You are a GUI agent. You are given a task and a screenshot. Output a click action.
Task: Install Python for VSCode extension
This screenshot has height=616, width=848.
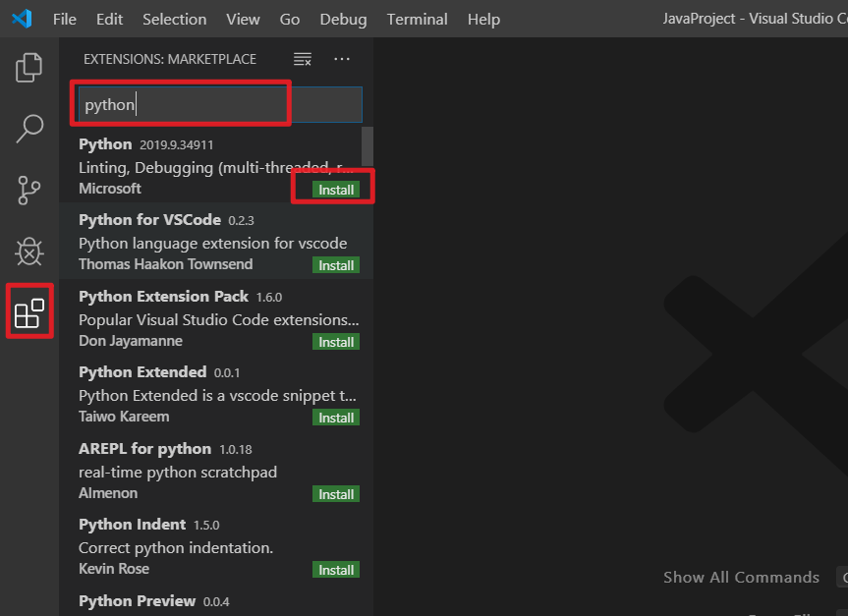click(x=336, y=265)
